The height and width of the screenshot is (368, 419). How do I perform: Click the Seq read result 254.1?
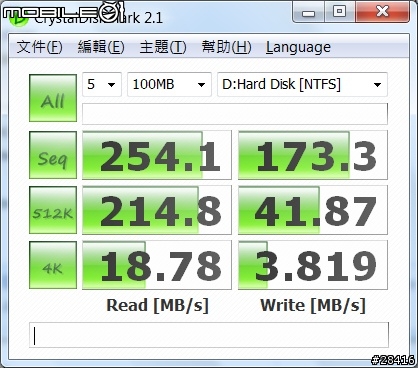click(157, 155)
